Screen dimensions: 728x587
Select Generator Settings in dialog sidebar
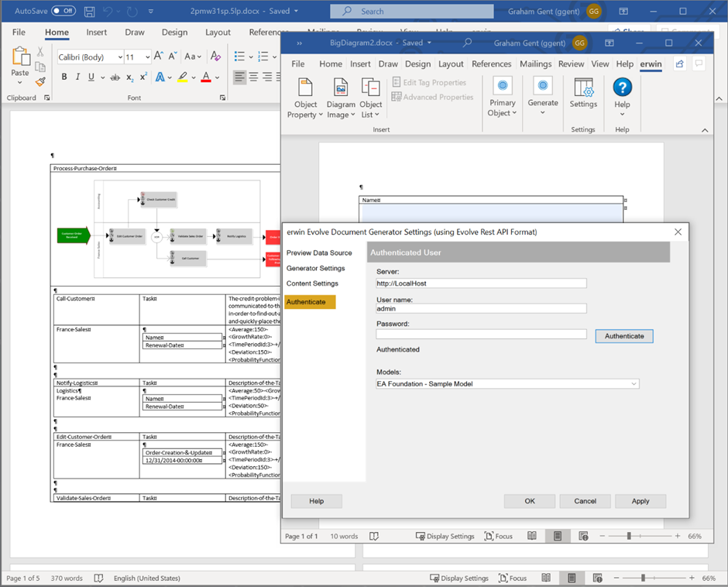tap(316, 268)
